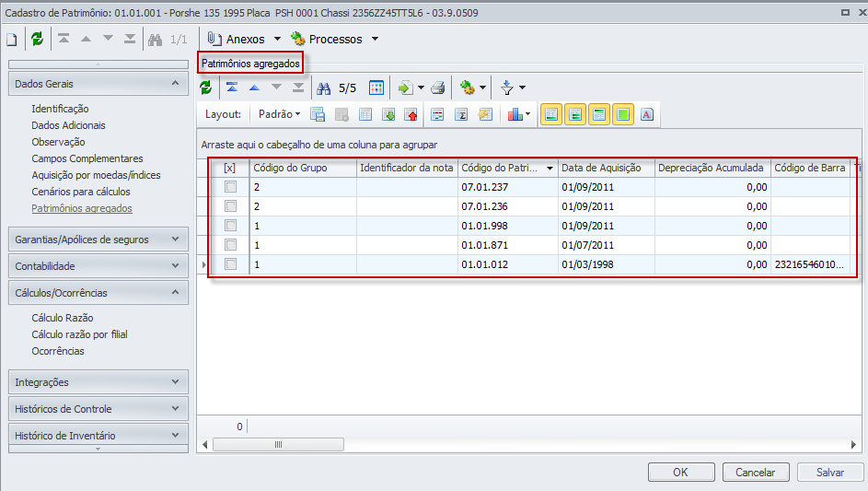Open the Anexos dropdown

[278, 39]
